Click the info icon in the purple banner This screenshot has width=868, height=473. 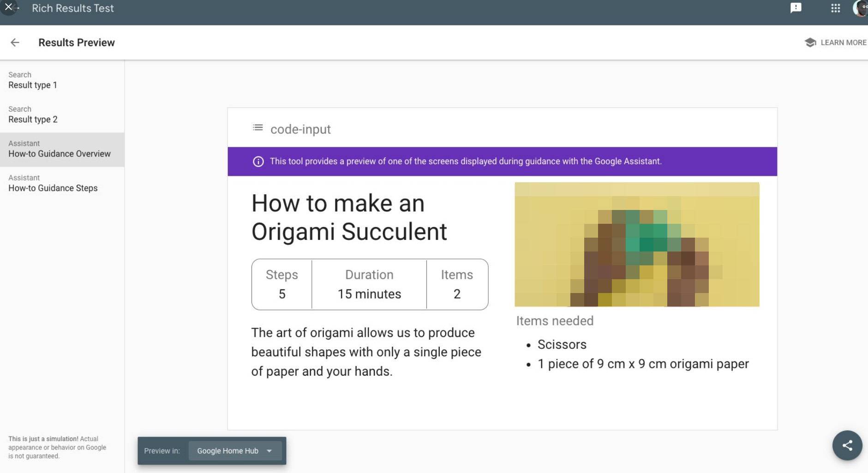[258, 162]
